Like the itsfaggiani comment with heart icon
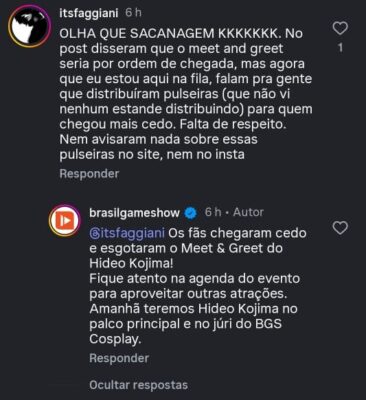Screen dimensions: 366x400 (x=340, y=28)
